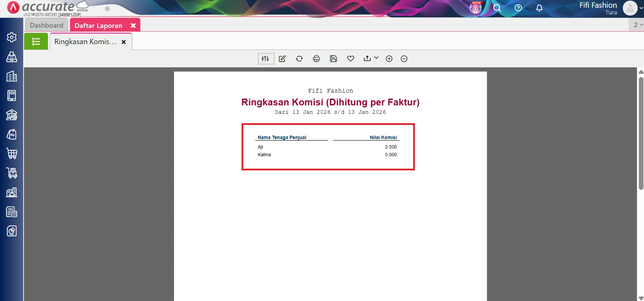
Task: Open the company building module in the sidebar
Action: pos(12,76)
